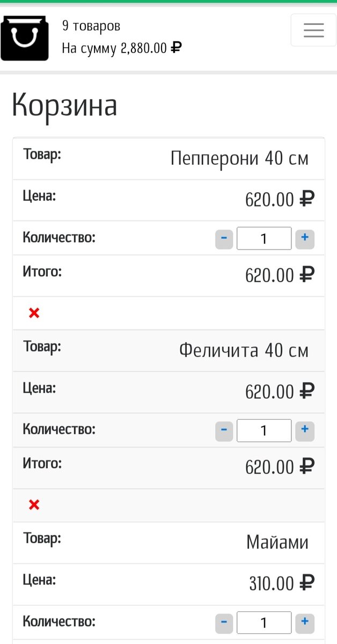Increase Феличита 40 см quantity with plus

point(305,430)
